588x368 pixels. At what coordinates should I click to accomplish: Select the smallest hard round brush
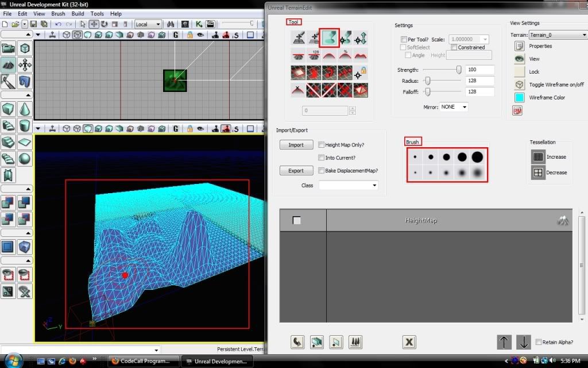[415, 157]
